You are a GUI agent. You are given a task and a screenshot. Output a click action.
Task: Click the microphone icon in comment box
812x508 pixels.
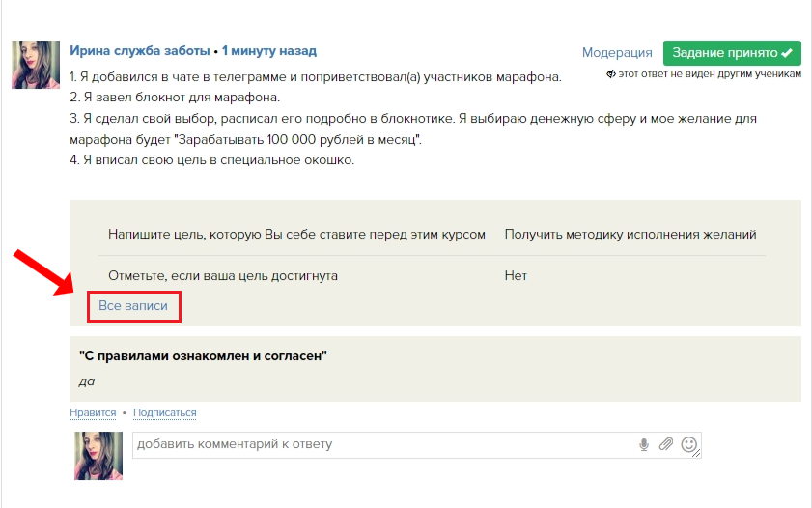644,445
